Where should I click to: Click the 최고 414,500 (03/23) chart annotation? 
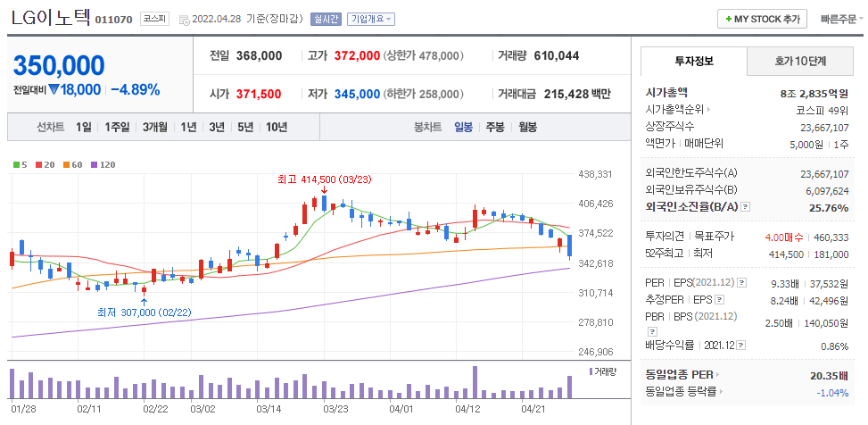tap(324, 179)
